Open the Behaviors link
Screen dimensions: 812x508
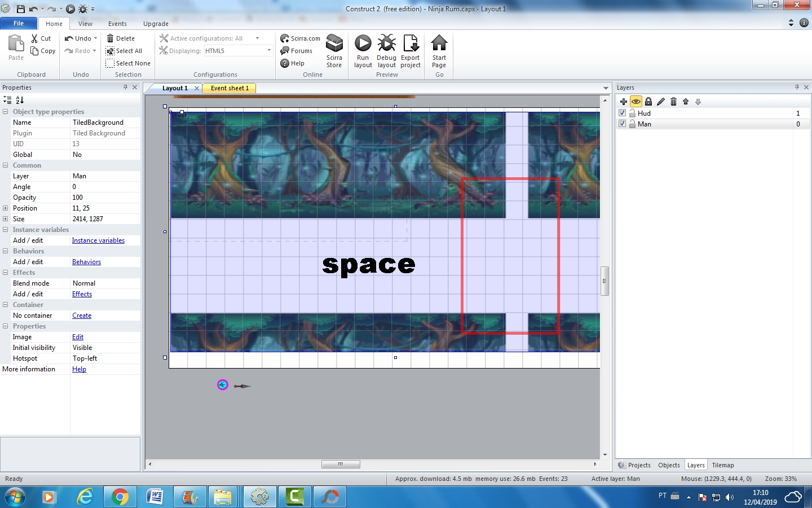(x=86, y=262)
